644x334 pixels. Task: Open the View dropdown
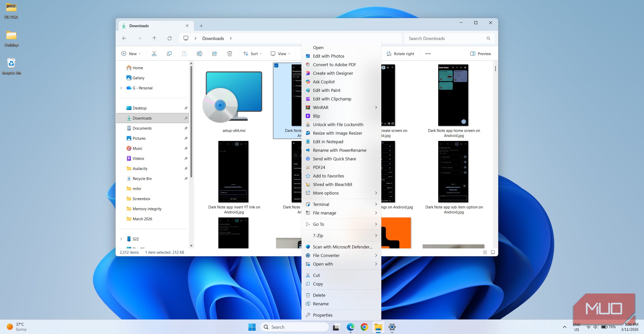(280, 54)
